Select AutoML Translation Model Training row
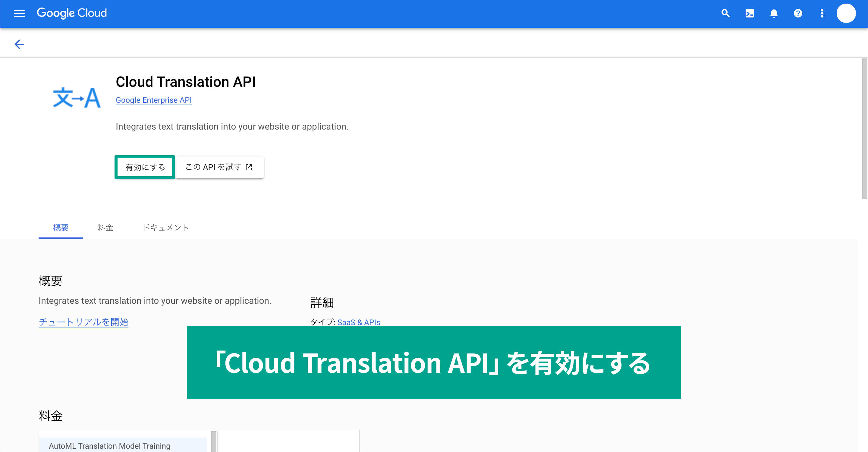Screen dimensions: 868x452 pos(123,445)
